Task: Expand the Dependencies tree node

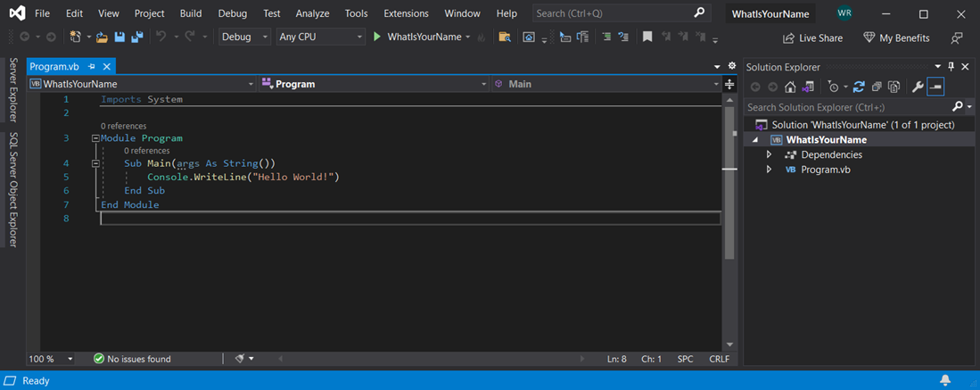Action: (x=769, y=154)
